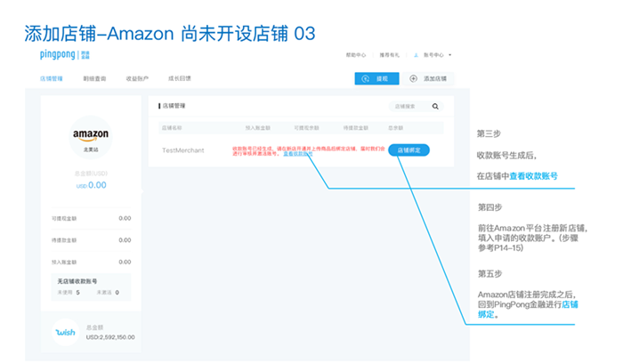Select the Amazon store logo
This screenshot has height=364, width=623.
tap(91, 137)
